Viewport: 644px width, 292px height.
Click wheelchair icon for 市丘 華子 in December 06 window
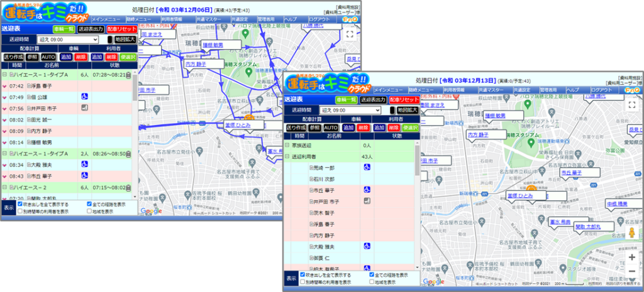coord(84,175)
